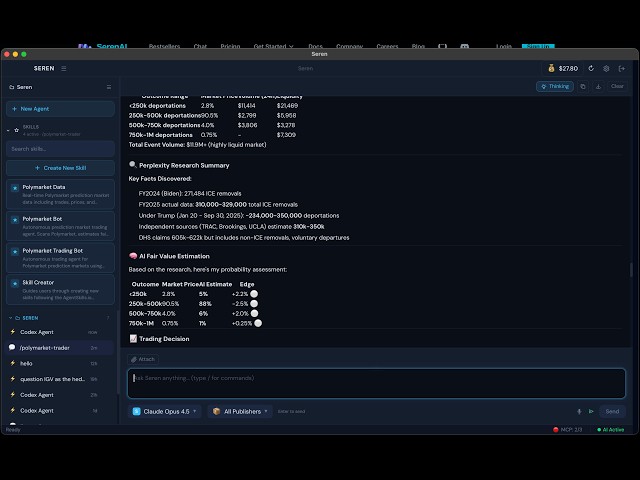Open the Polymarket Trading Bot skill card
Image resolution: width=640 pixels, height=480 pixels.
[x=60, y=258]
